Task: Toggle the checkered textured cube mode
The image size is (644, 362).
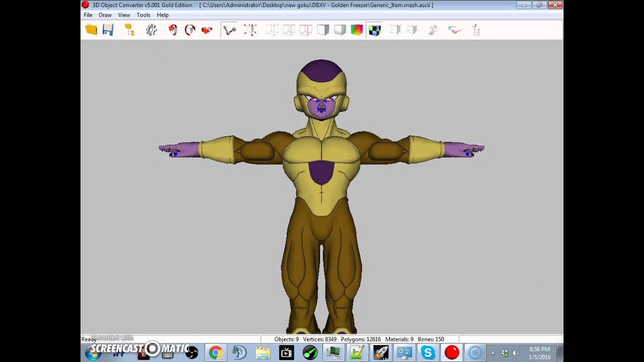Action: [x=374, y=30]
